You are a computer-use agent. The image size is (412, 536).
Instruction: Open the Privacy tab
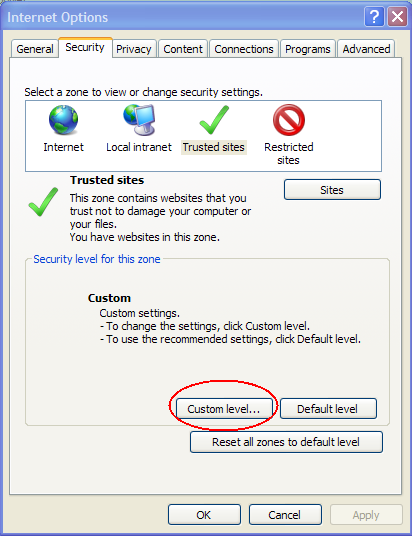tap(134, 49)
